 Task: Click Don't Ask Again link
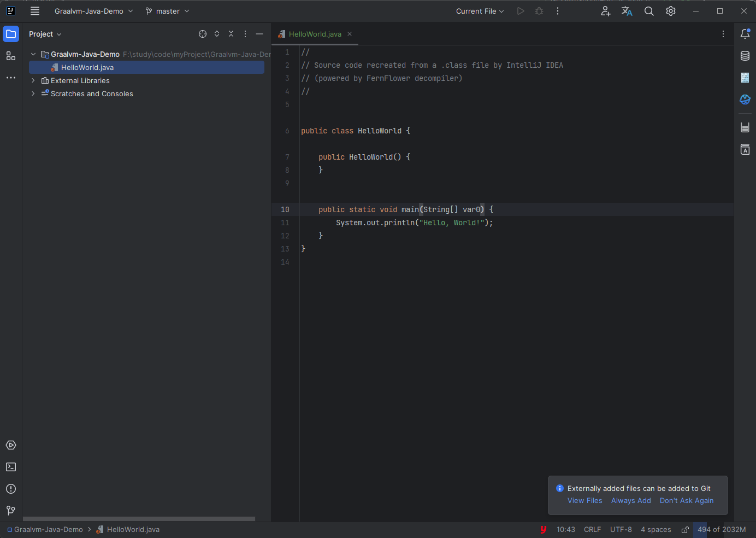pyautogui.click(x=687, y=501)
